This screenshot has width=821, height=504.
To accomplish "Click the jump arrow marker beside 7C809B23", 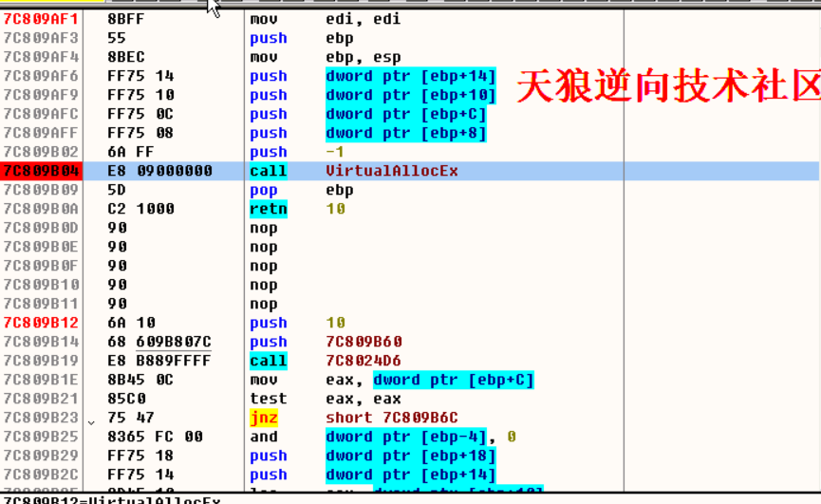I will (91, 420).
